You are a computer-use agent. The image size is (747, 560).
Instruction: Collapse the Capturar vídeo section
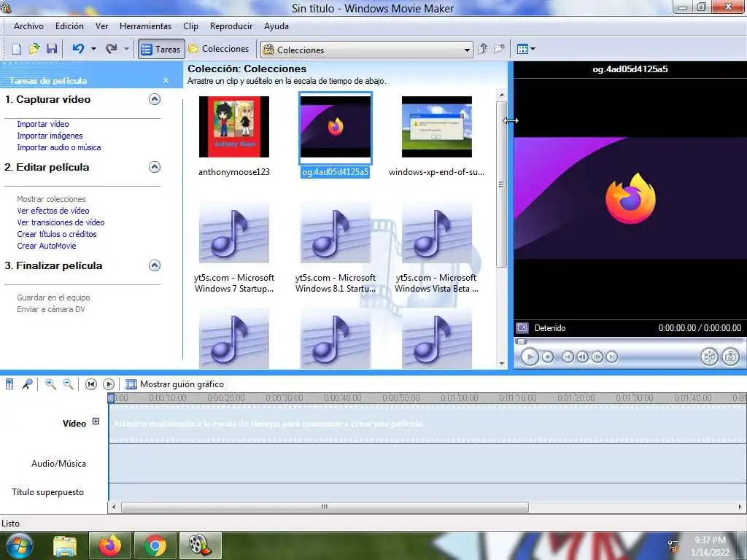pyautogui.click(x=155, y=99)
